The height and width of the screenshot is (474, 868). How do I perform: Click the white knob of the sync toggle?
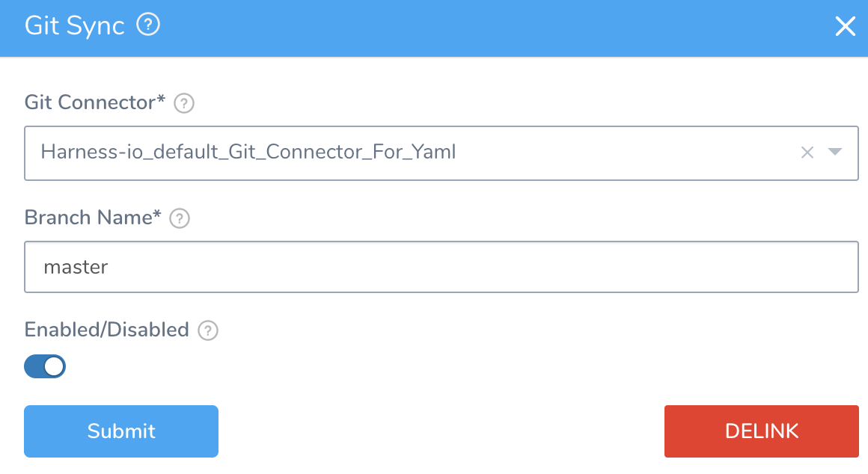[x=54, y=366]
